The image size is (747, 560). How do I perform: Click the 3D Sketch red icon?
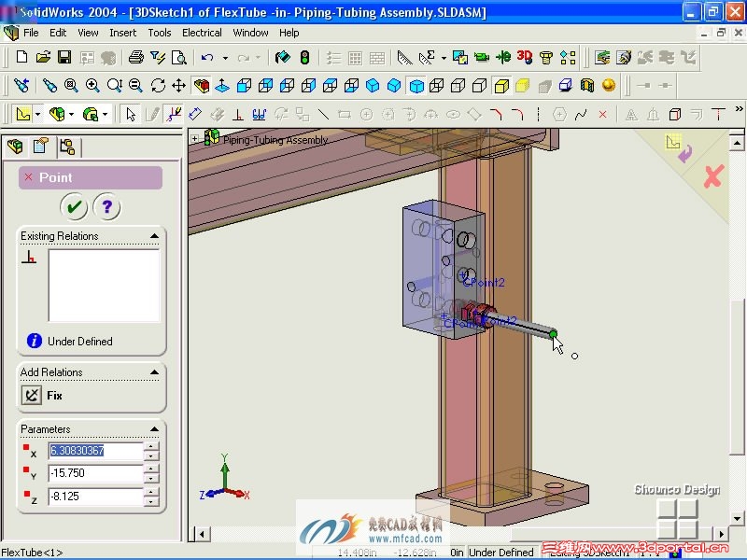(x=525, y=58)
